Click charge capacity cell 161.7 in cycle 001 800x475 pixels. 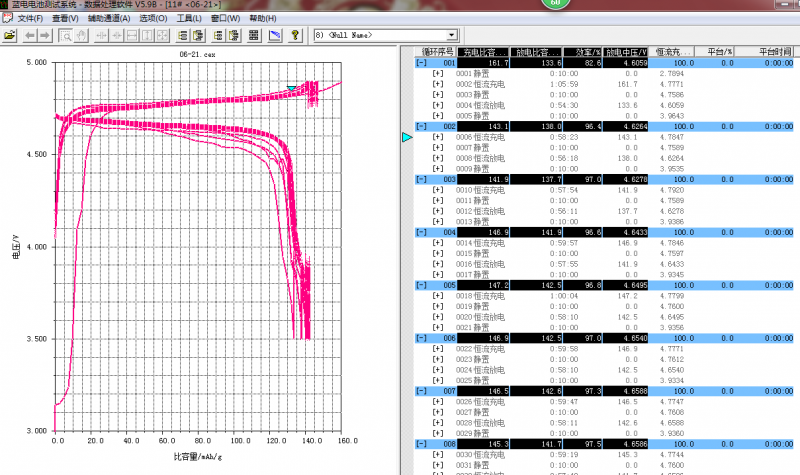[484, 63]
